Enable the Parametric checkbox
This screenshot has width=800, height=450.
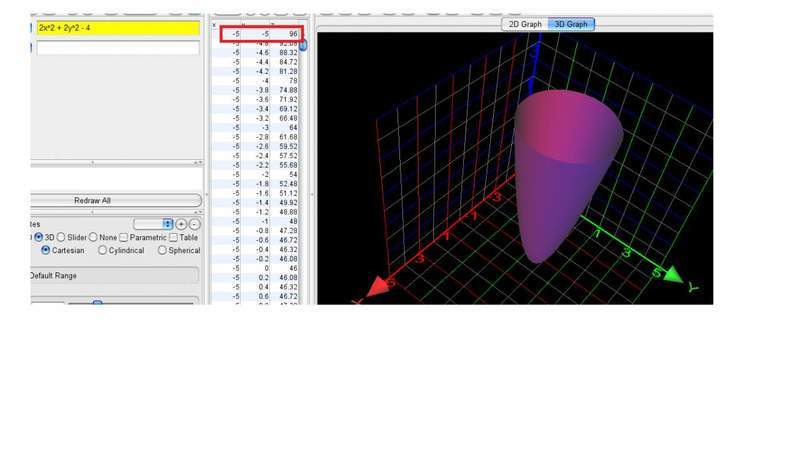pyautogui.click(x=124, y=237)
